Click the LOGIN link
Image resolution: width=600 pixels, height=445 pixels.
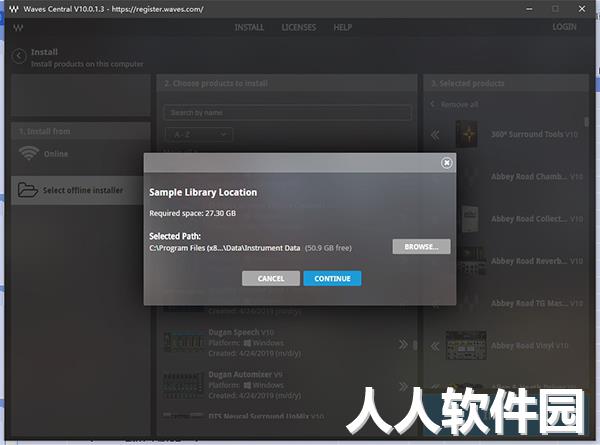tap(564, 27)
